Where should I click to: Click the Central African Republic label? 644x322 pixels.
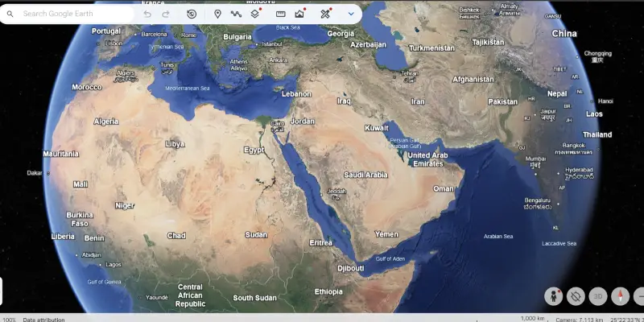tap(190, 295)
